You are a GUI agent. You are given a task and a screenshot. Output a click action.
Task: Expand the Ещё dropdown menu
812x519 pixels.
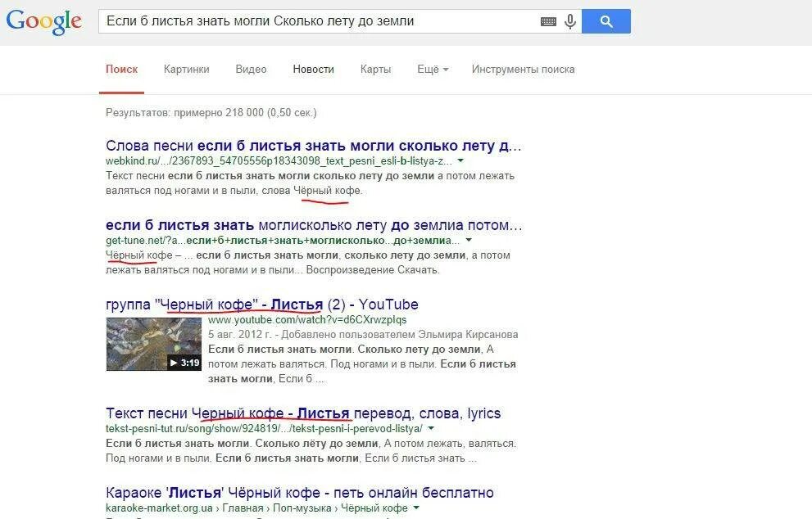(x=433, y=70)
